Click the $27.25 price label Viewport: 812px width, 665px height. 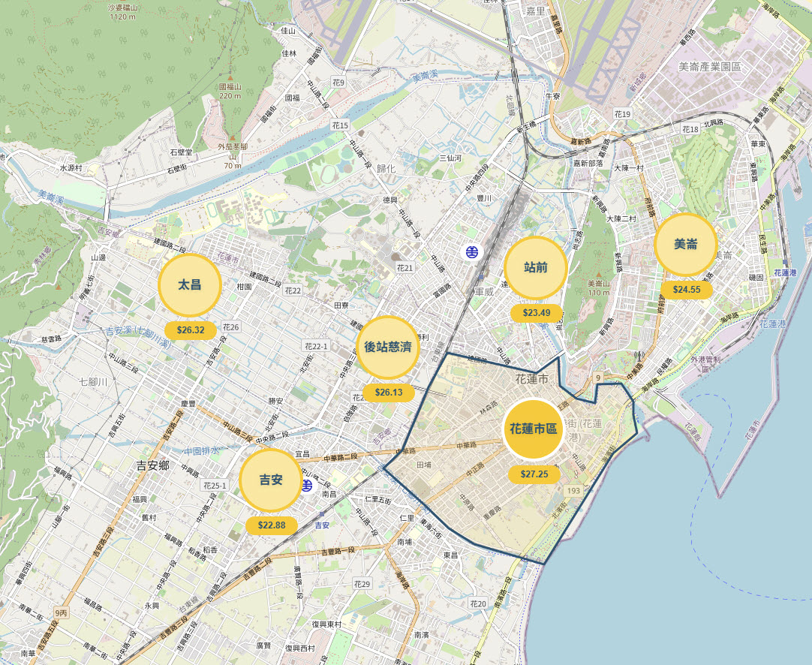click(534, 474)
